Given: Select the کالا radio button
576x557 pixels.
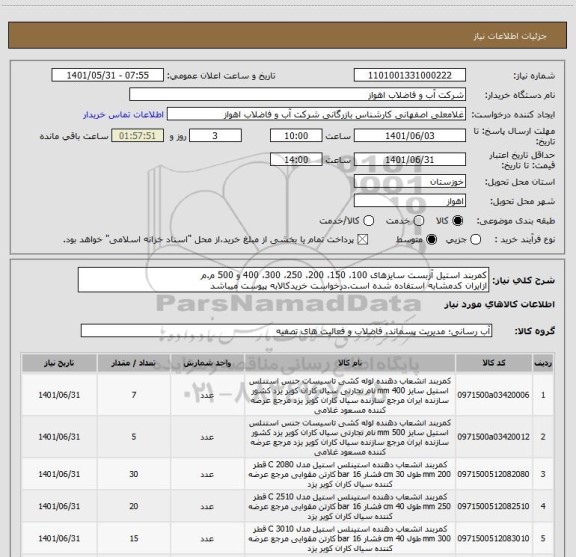Looking at the screenshot, I should pos(458,220).
